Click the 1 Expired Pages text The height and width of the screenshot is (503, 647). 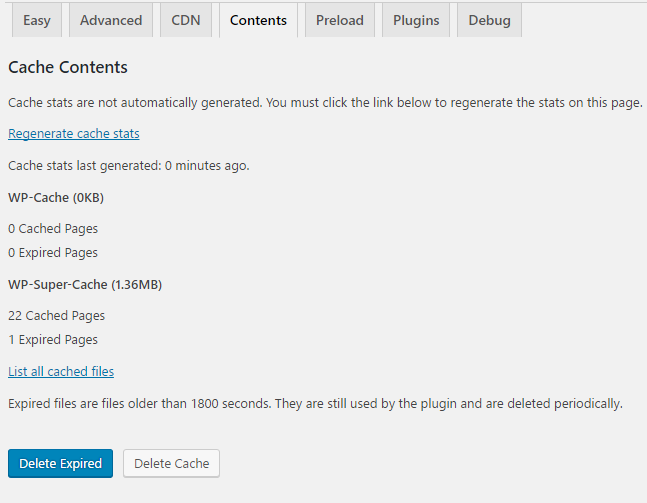tap(53, 339)
